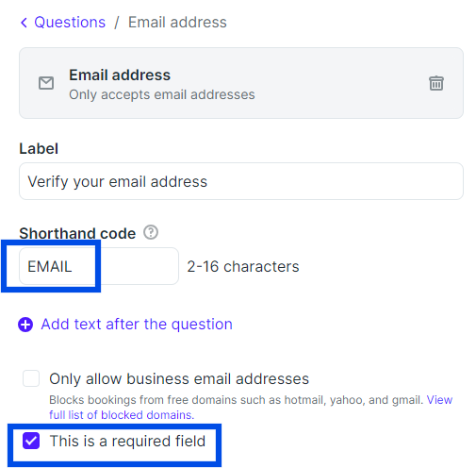Select the Email address breadcrumb text

[177, 23]
